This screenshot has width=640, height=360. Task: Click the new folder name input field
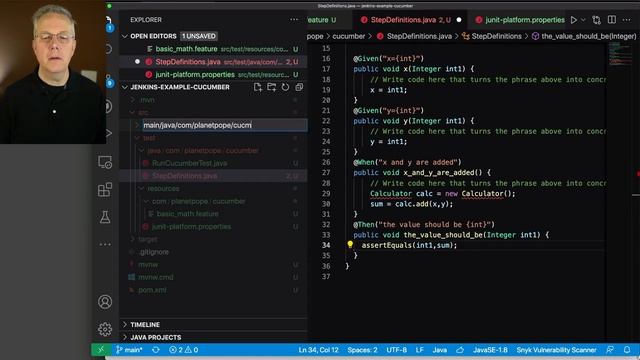click(x=224, y=125)
